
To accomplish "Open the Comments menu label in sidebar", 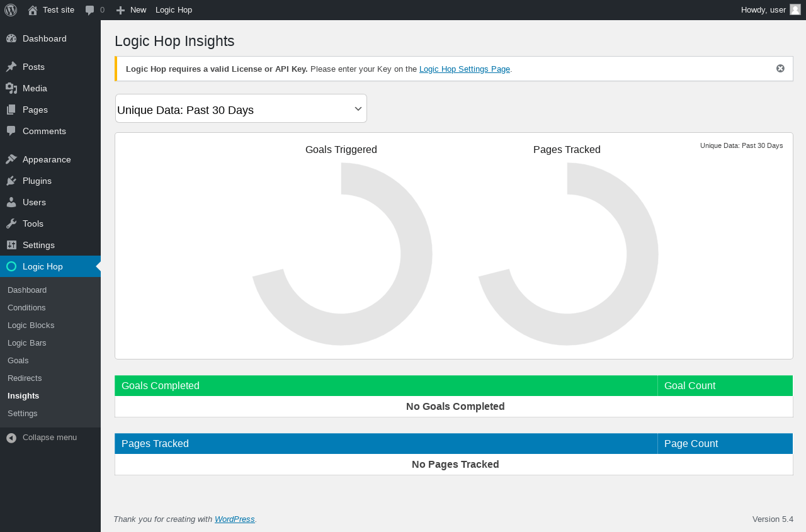I will pyautogui.click(x=44, y=131).
